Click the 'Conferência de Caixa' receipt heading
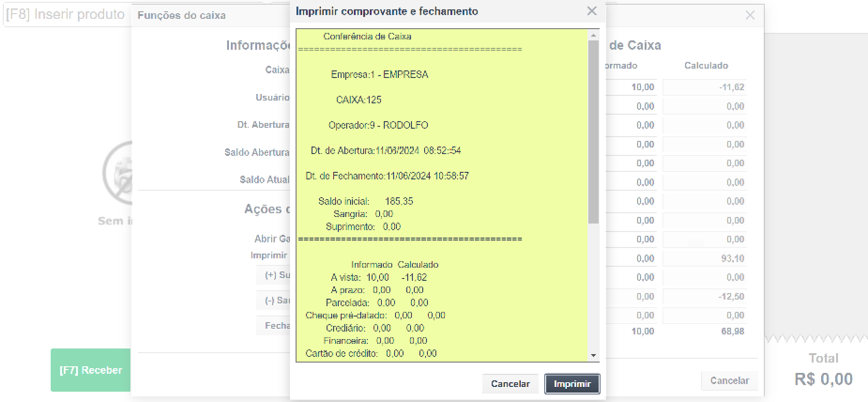The width and height of the screenshot is (868, 402). tap(367, 36)
